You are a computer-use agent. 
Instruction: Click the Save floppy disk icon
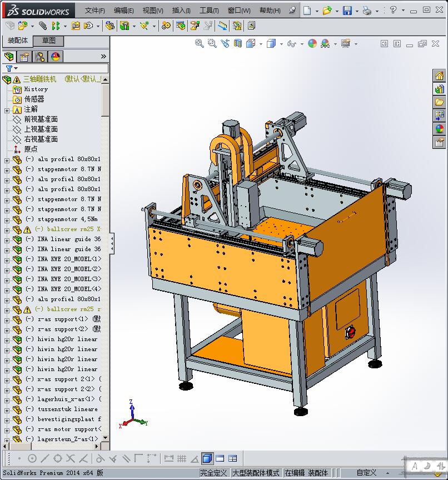tap(347, 11)
